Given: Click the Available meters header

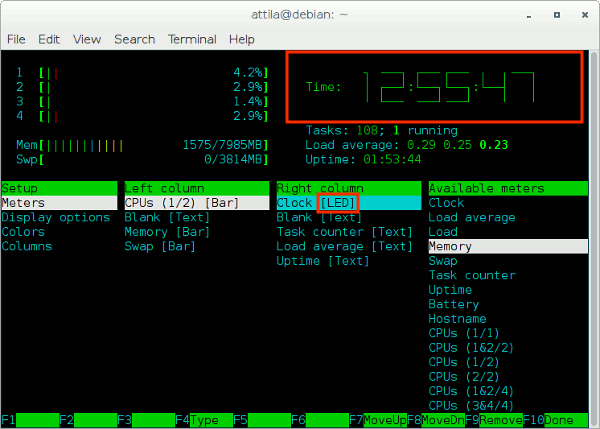Looking at the screenshot, I should click(x=508, y=188).
